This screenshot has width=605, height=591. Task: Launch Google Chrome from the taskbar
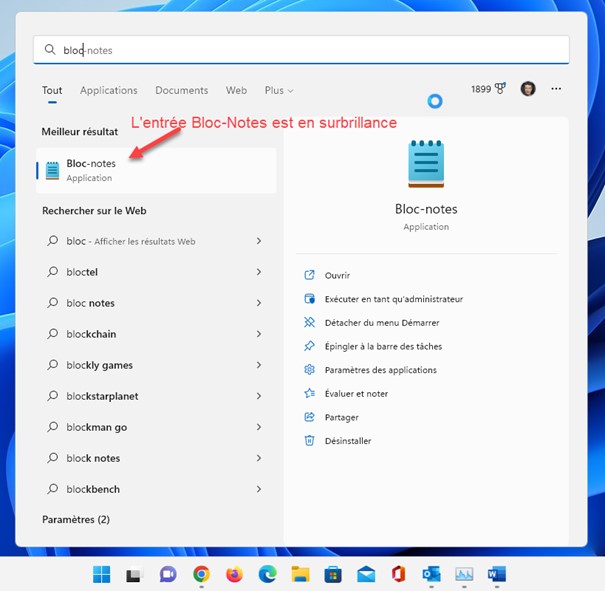coord(201,574)
